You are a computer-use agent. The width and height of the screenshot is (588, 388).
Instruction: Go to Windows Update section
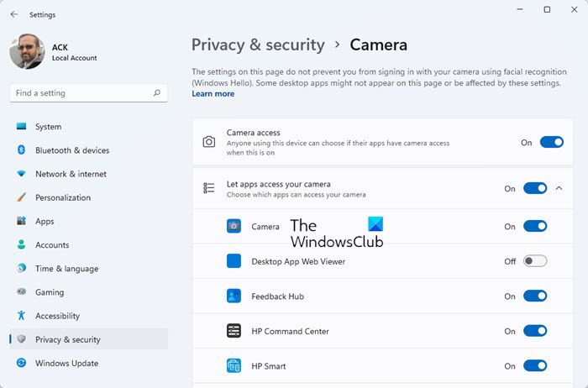[x=66, y=364]
